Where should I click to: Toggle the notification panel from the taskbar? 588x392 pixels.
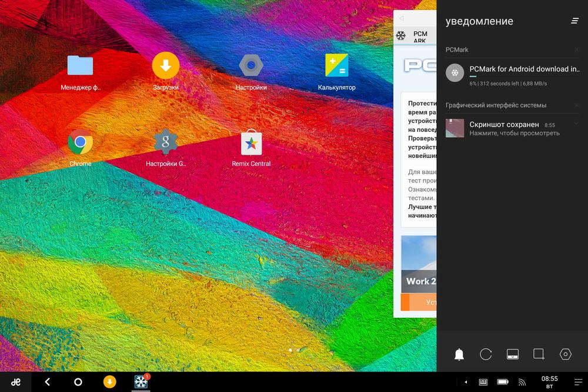(x=577, y=382)
